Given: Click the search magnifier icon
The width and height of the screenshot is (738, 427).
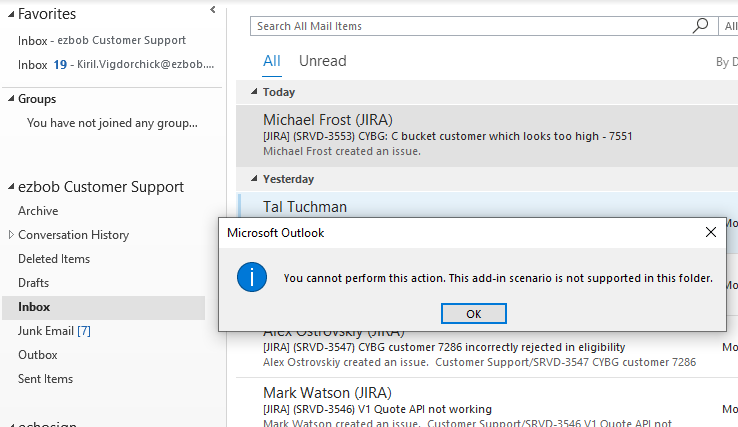Looking at the screenshot, I should click(x=700, y=25).
